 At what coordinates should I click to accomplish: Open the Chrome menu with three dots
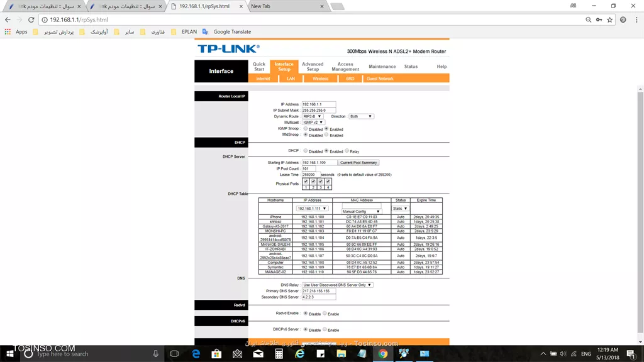[636, 19]
